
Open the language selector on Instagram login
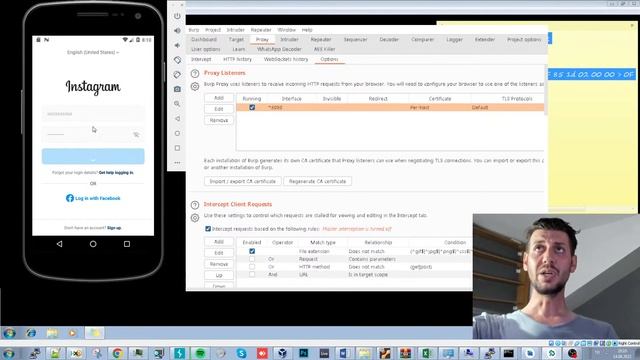tap(93, 52)
